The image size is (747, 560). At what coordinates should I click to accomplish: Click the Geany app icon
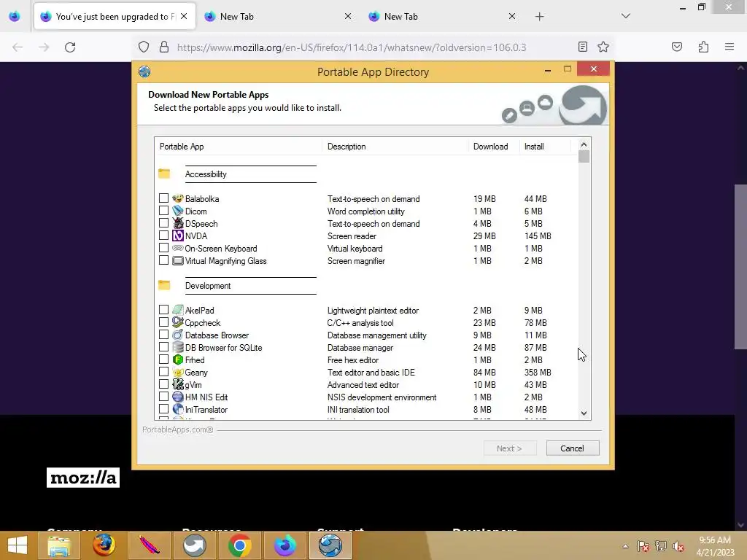tap(178, 373)
